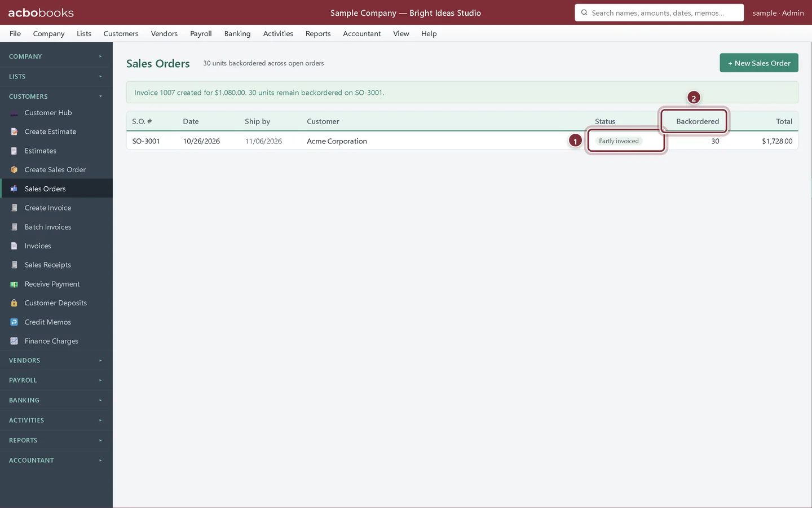The image size is (812, 508).
Task: Click the Create Sales Order box icon
Action: tap(14, 169)
